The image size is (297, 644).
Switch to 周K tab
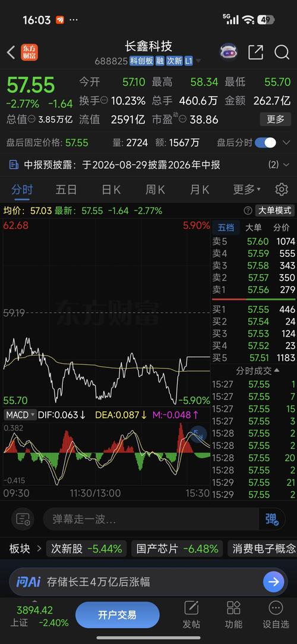(x=155, y=189)
